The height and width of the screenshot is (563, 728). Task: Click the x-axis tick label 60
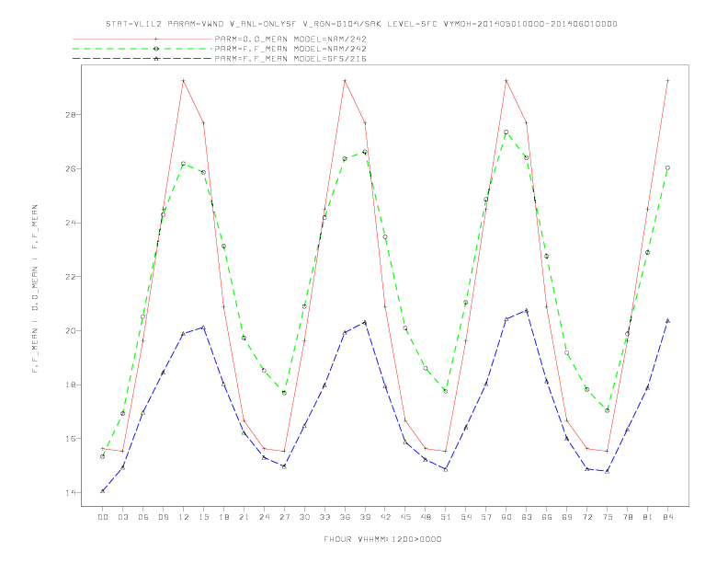coord(506,517)
